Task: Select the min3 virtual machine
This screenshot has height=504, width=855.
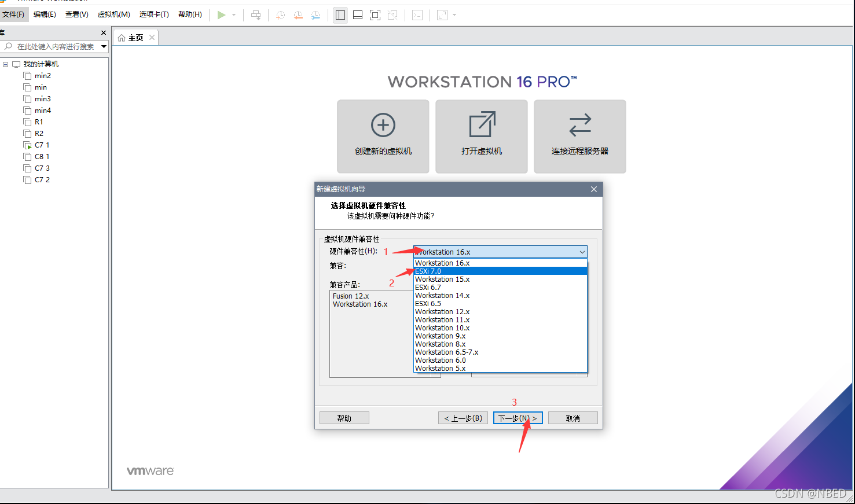Action: click(42, 99)
